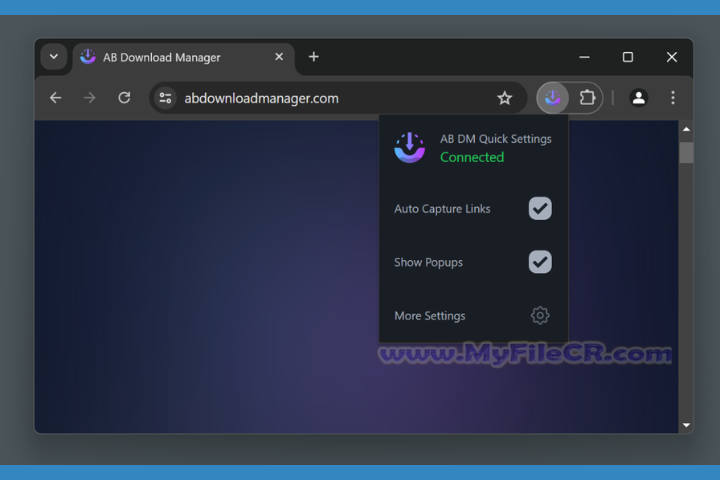The height and width of the screenshot is (480, 720).
Task: Open the Chrome profile avatar
Action: [x=638, y=97]
